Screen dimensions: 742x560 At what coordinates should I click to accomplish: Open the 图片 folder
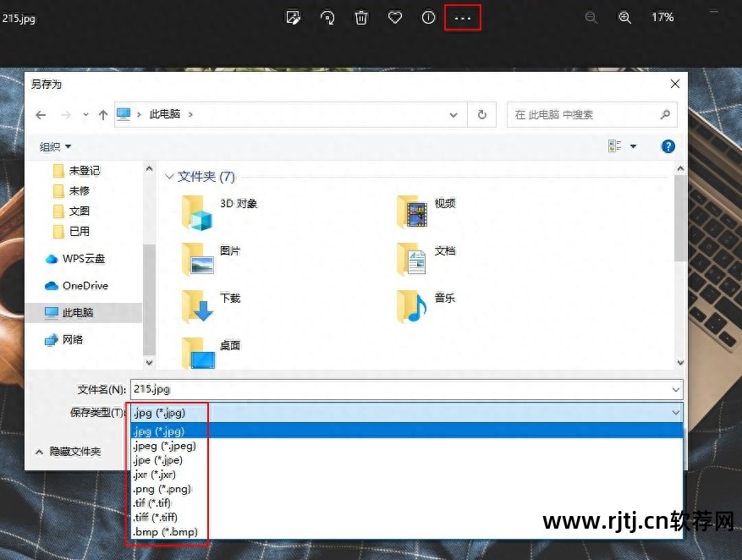pos(211,259)
